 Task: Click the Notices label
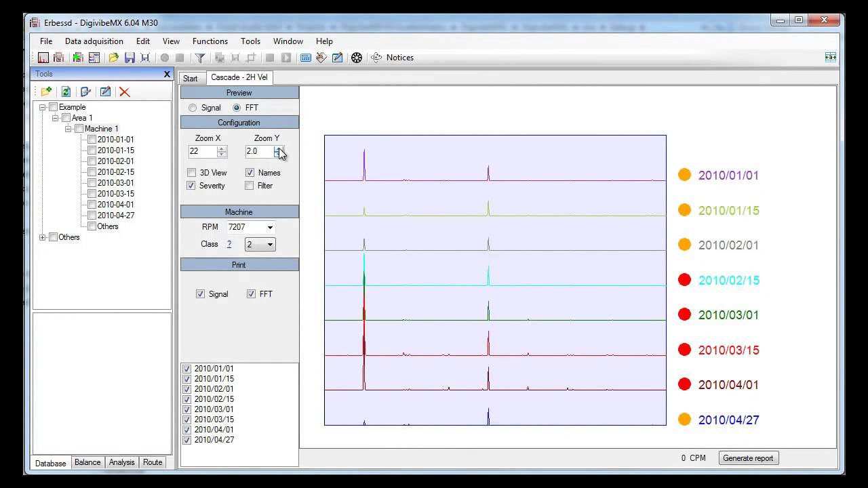click(x=400, y=58)
